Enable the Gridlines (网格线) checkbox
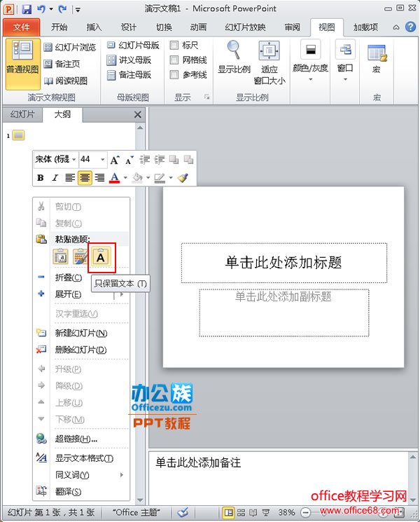The image size is (420, 522). 174,60
